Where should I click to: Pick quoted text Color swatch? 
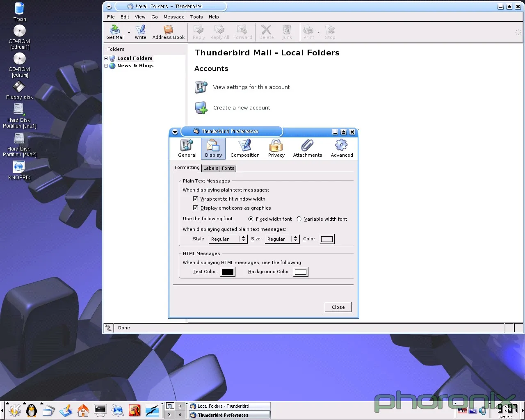point(327,239)
